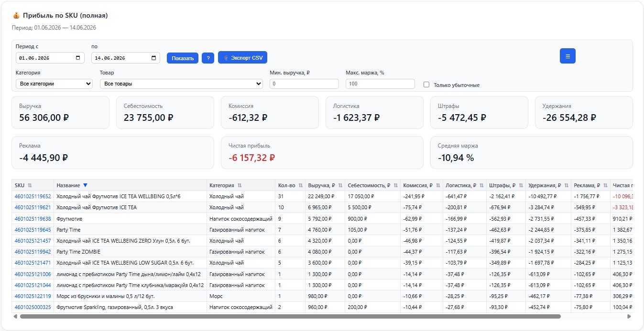
Task: Open SKU link 4601025119652
Action: [33, 196]
